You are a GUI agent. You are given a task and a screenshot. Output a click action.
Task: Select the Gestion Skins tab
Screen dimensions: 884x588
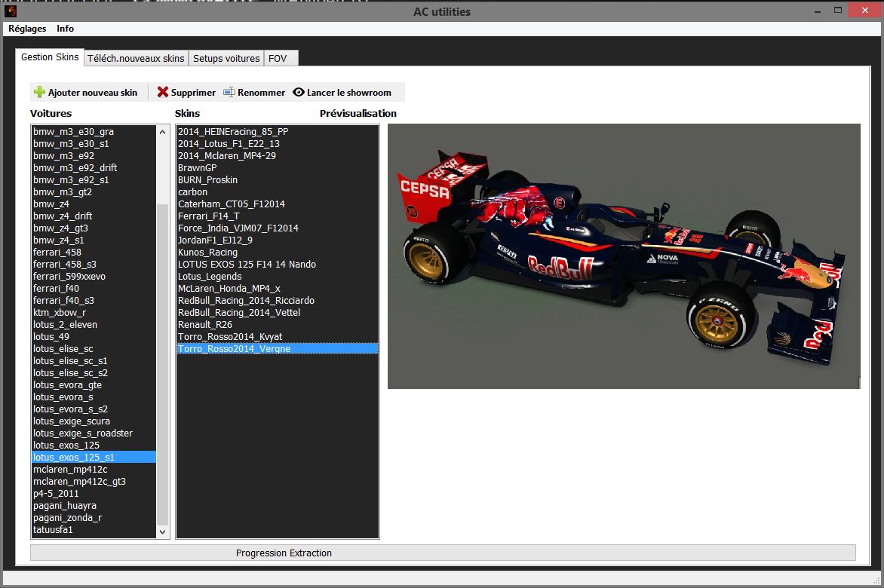point(50,57)
